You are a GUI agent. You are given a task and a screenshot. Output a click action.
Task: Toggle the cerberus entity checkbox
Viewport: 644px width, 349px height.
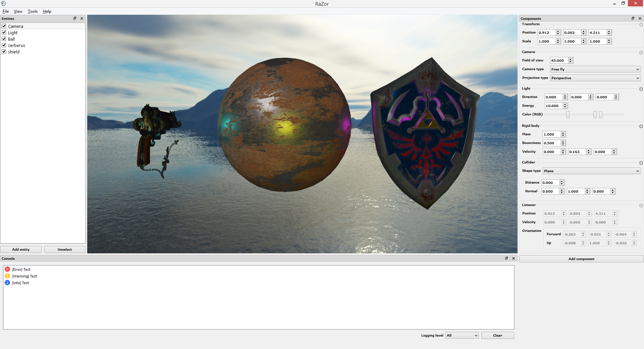coord(4,45)
